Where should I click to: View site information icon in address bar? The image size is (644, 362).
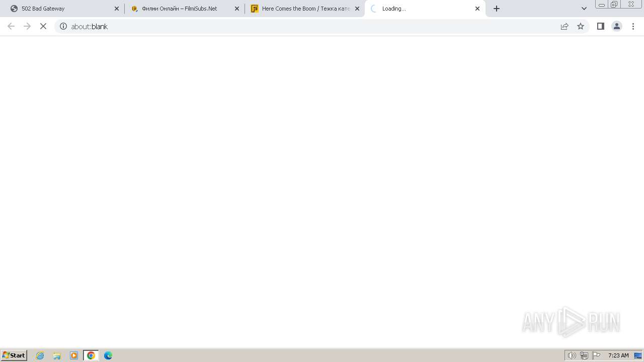tap(63, 26)
